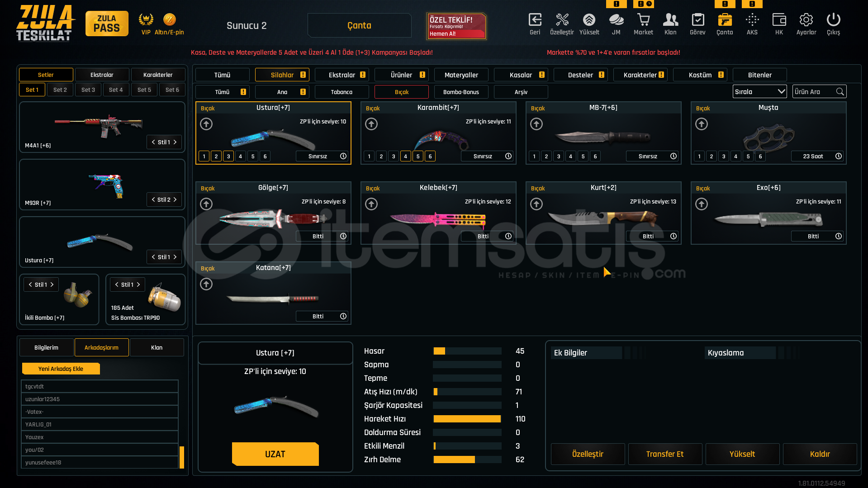Screen dimensions: 868x488
Task: Toggle set slot 2 on Ustura[+7] card
Action: click(x=216, y=156)
